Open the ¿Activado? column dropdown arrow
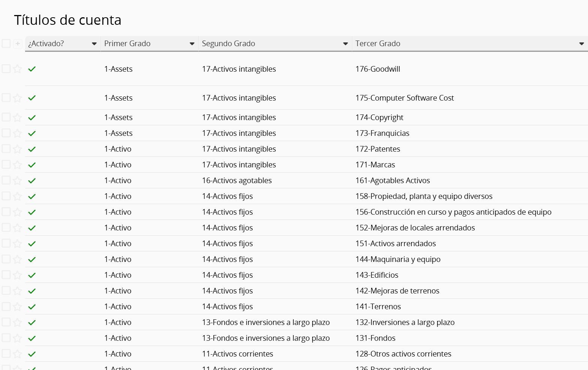Image resolution: width=588 pixels, height=370 pixels. click(94, 44)
